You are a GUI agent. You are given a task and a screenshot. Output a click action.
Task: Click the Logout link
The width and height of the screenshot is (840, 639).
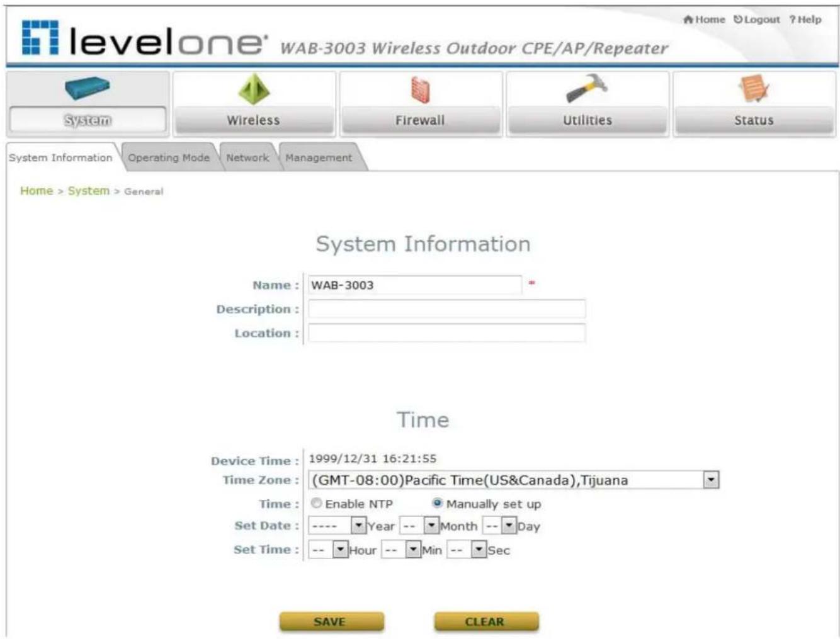coord(757,20)
